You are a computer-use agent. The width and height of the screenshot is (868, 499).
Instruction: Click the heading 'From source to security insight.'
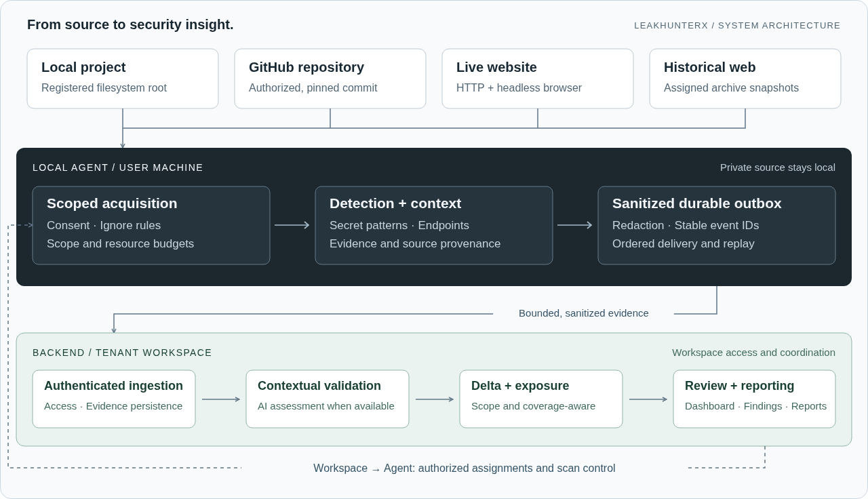click(x=130, y=24)
